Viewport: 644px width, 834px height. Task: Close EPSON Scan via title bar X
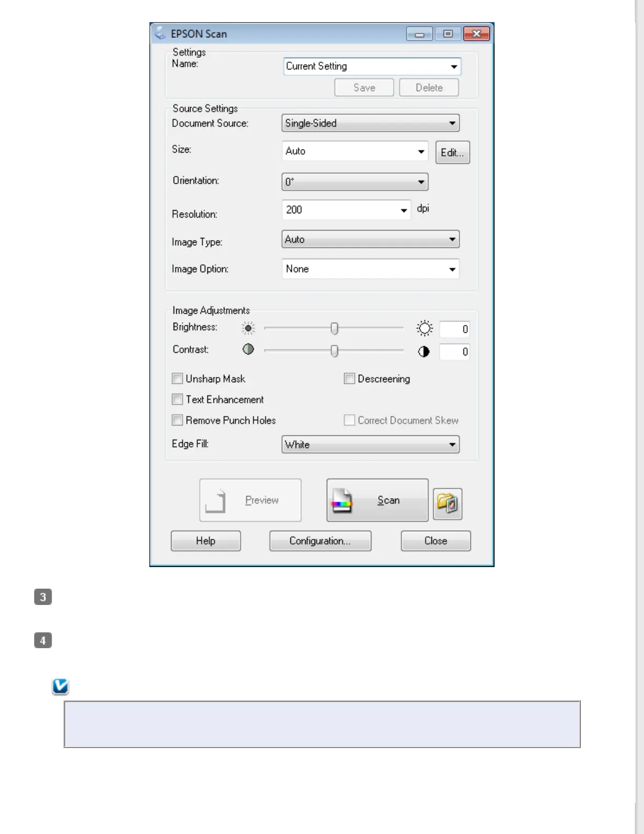[x=477, y=34]
